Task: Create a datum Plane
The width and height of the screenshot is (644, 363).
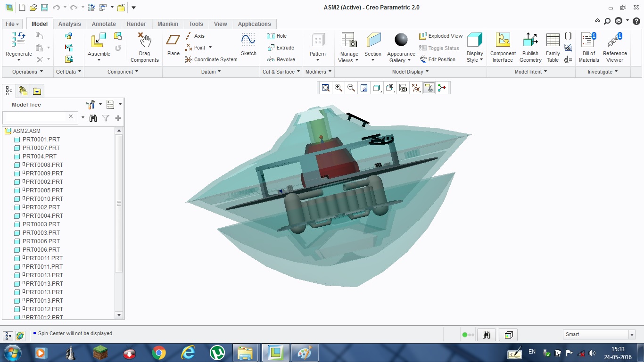Action: click(x=173, y=44)
